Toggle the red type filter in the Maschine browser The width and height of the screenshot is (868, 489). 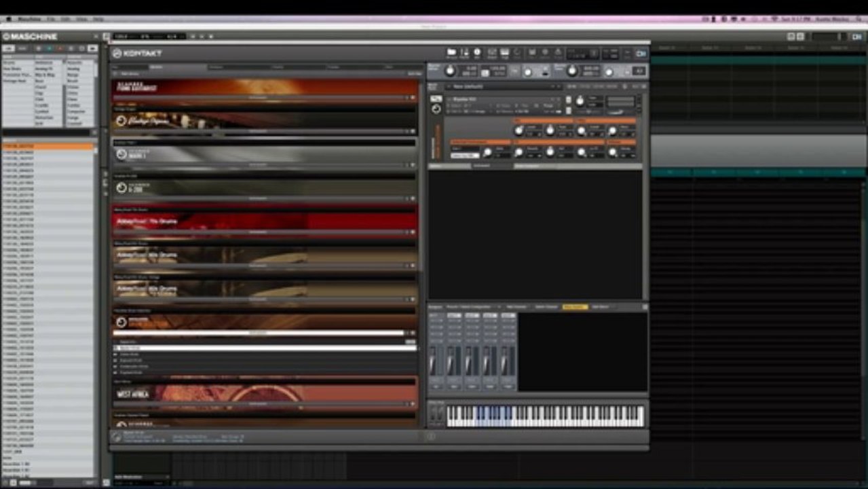pos(60,48)
